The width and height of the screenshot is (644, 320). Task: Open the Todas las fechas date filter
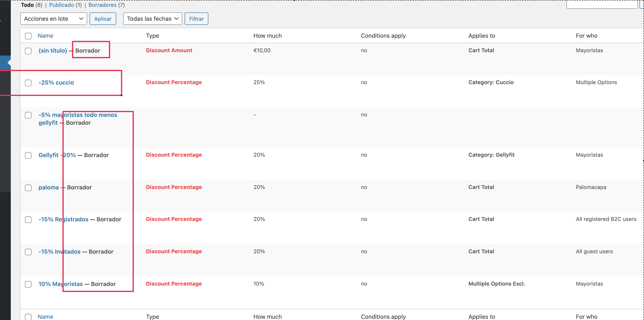(x=152, y=19)
